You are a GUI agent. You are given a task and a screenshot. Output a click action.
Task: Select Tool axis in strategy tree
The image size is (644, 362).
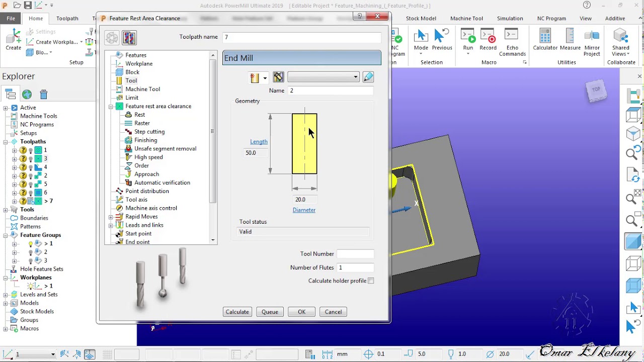coord(136,200)
